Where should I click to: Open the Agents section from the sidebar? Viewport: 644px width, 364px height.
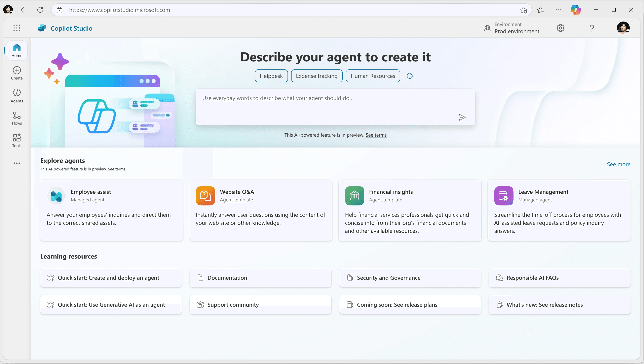click(x=16, y=95)
